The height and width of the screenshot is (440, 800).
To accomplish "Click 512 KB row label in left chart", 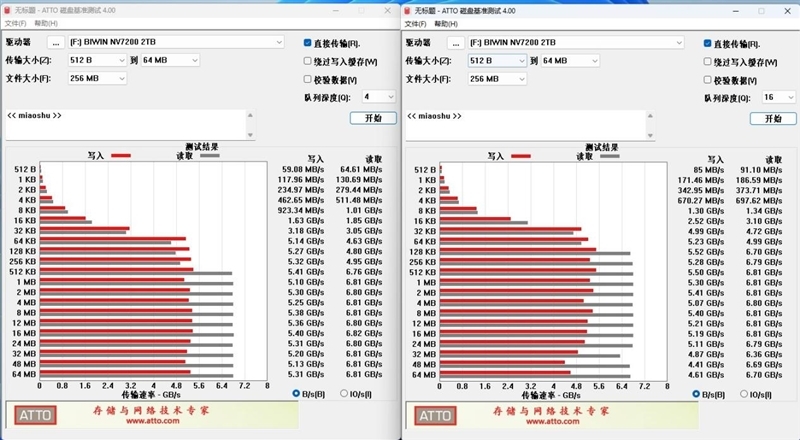I will coord(22,272).
